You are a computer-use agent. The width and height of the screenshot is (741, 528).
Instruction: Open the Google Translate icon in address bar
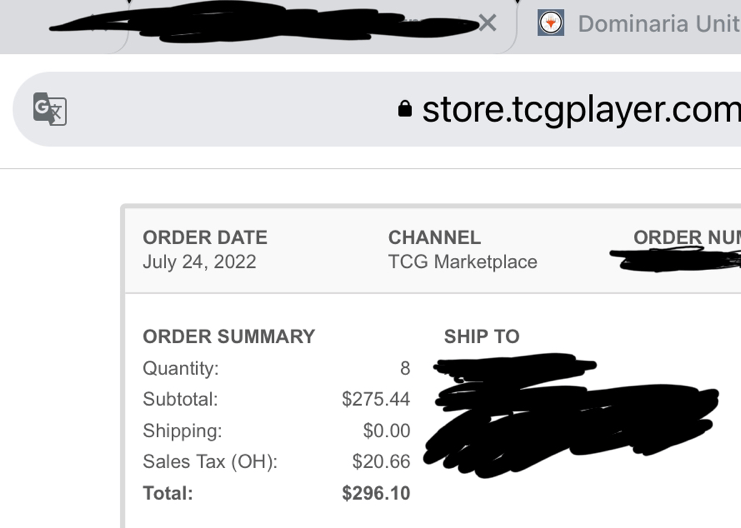tap(50, 109)
